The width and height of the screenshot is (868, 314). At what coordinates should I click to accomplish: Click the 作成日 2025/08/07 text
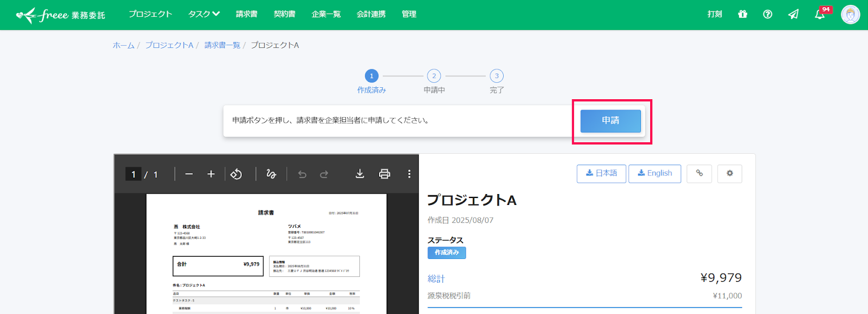[460, 220]
